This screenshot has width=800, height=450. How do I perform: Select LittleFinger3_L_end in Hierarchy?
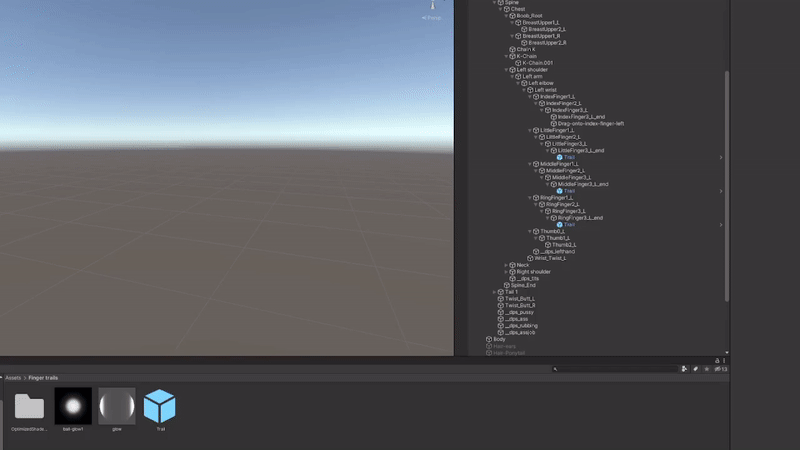pos(581,151)
